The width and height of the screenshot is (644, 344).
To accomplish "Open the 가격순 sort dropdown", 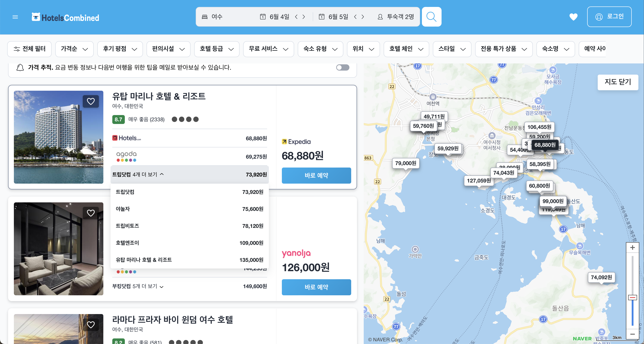I will pos(74,49).
